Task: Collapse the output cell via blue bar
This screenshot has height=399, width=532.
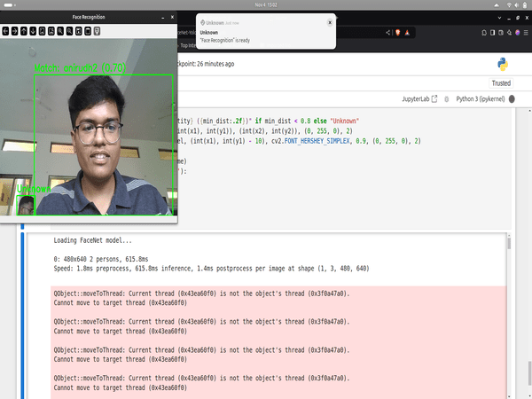Action: 22,316
